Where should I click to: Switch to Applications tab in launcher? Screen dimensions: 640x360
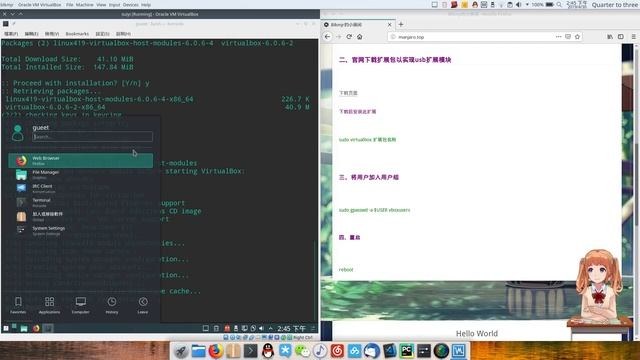49,305
